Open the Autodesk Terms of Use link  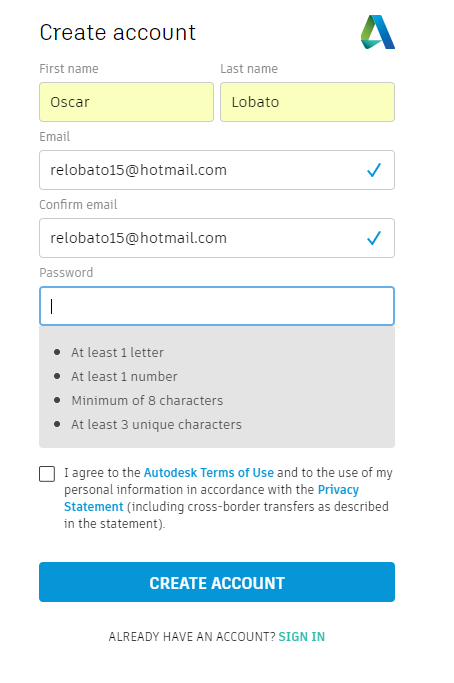click(x=209, y=473)
